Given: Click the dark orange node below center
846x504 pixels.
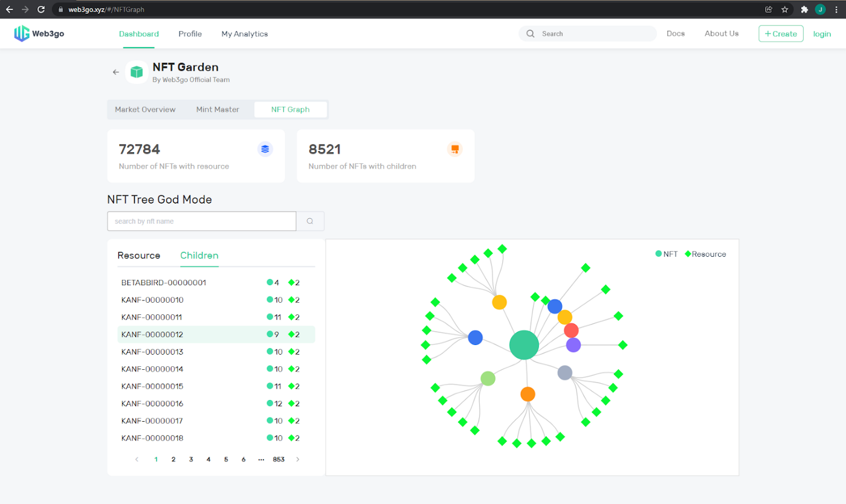Looking at the screenshot, I should [x=528, y=394].
